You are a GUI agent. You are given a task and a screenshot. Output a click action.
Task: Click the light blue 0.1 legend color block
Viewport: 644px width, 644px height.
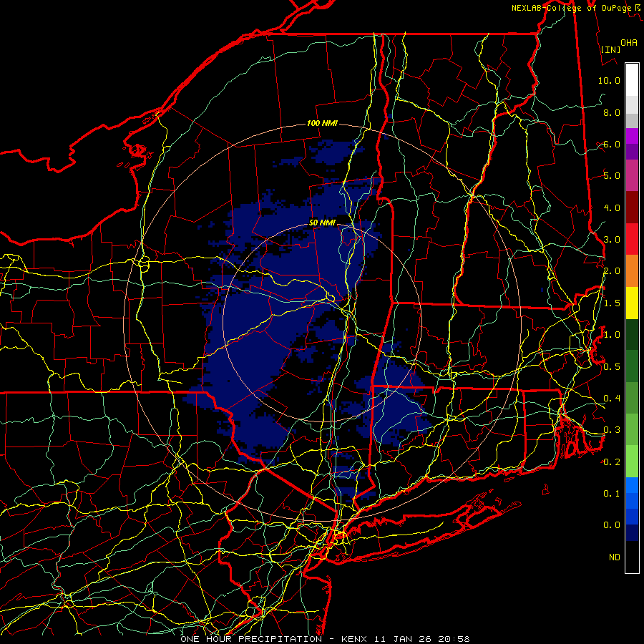632,485
